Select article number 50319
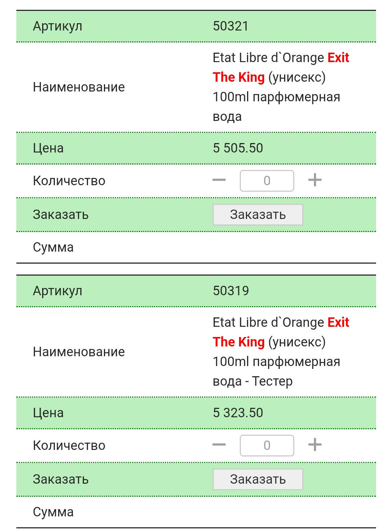 coord(231,291)
